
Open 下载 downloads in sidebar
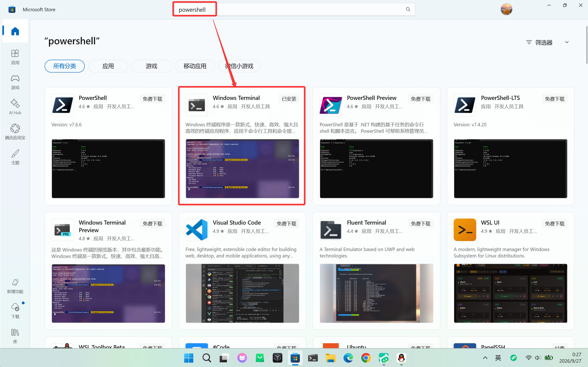[15, 311]
